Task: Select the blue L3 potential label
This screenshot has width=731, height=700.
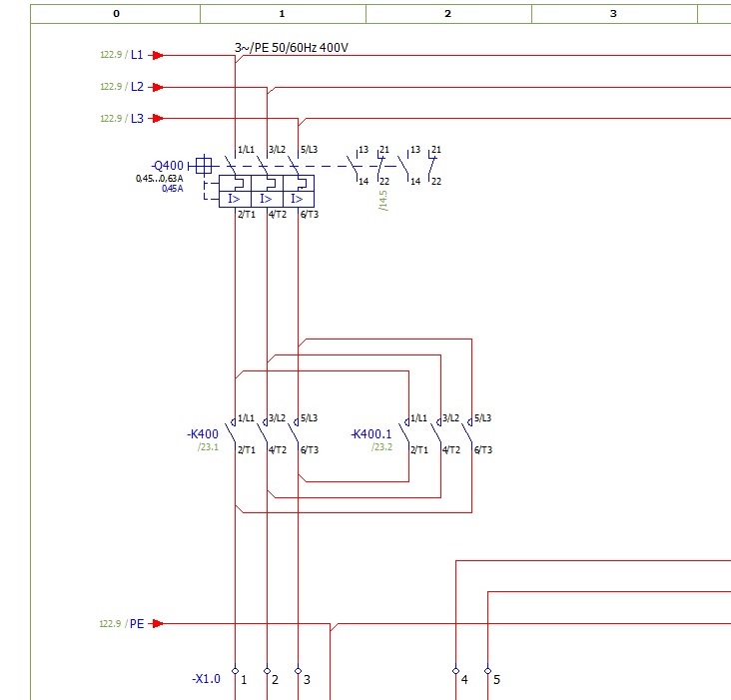Action: pos(137,119)
